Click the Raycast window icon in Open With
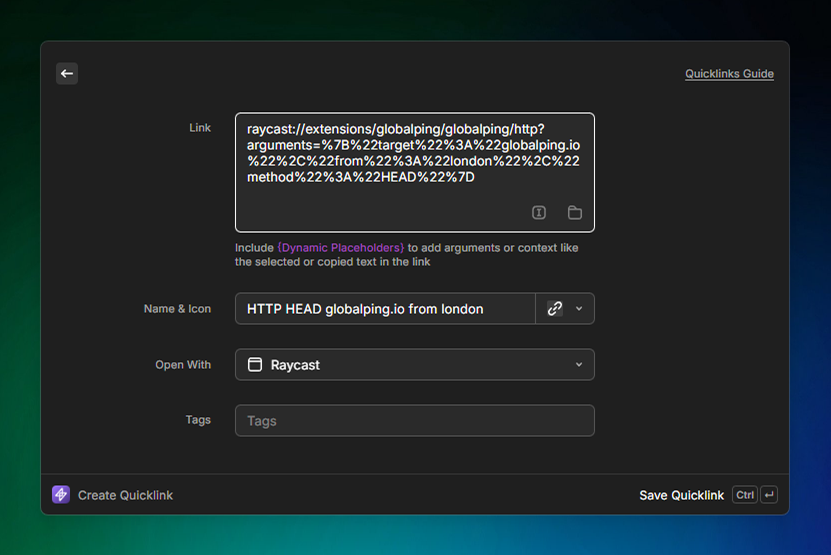This screenshot has height=555, width=831. click(x=255, y=365)
